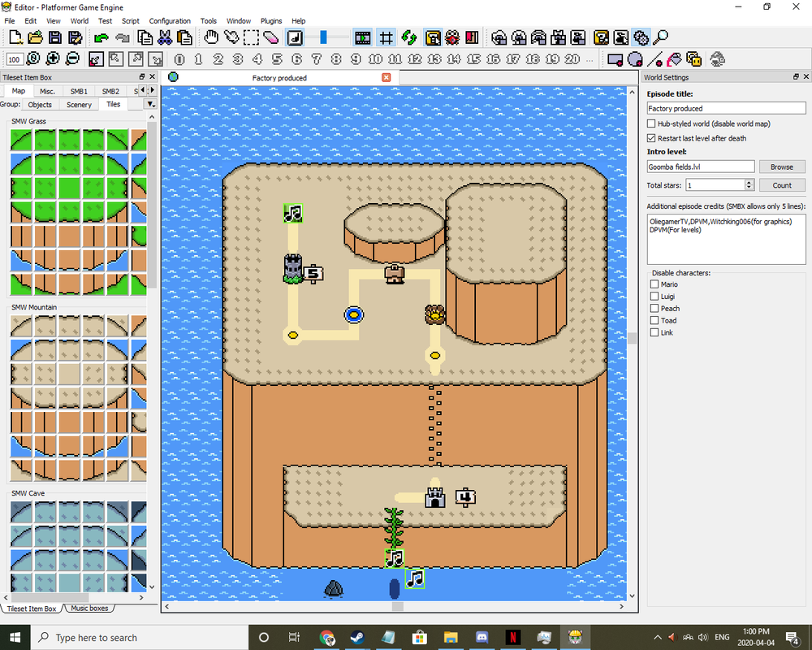Click the zoom out minus icon

click(72, 58)
